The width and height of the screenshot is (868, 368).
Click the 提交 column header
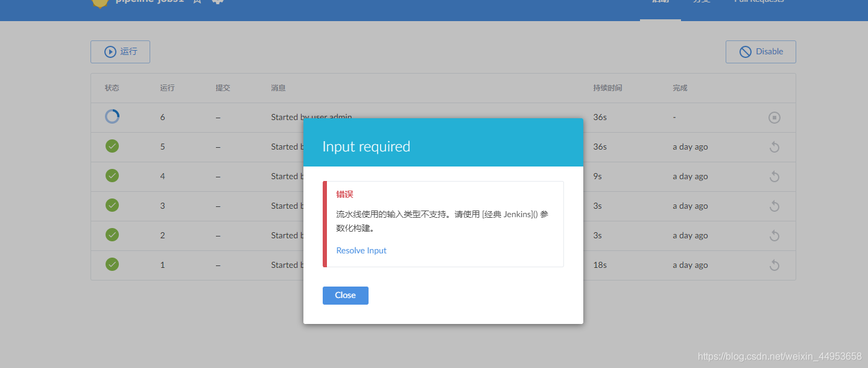tap(223, 88)
